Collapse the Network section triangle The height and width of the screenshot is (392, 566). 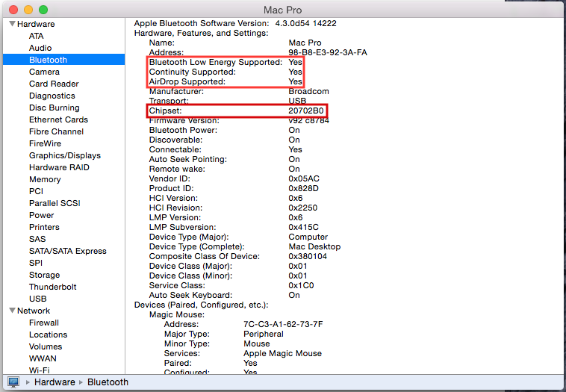click(12, 311)
